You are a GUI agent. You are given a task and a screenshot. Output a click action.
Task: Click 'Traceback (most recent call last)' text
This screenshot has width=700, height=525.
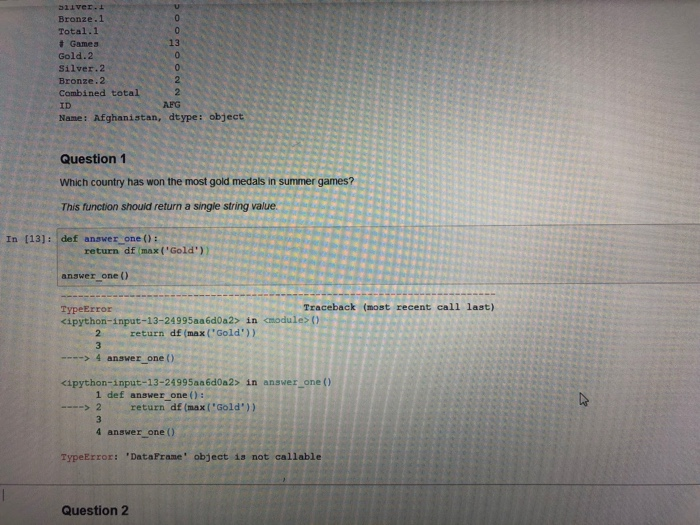pyautogui.click(x=399, y=307)
